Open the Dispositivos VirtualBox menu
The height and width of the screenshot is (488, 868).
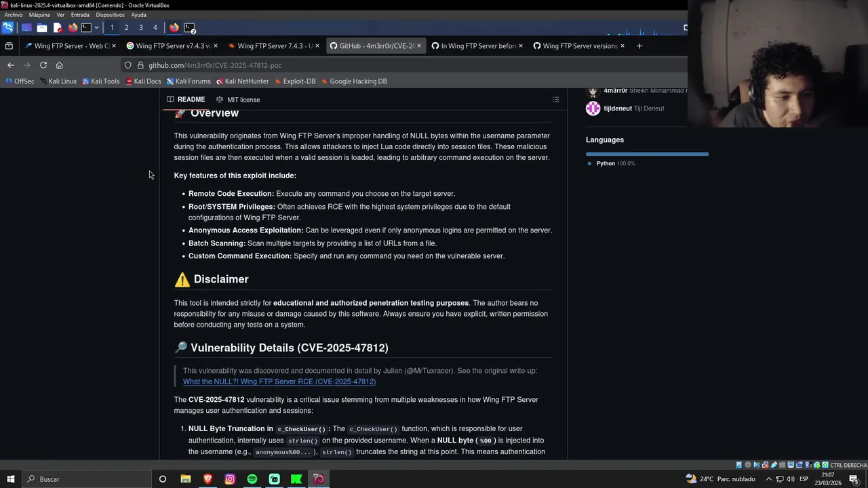(x=110, y=15)
